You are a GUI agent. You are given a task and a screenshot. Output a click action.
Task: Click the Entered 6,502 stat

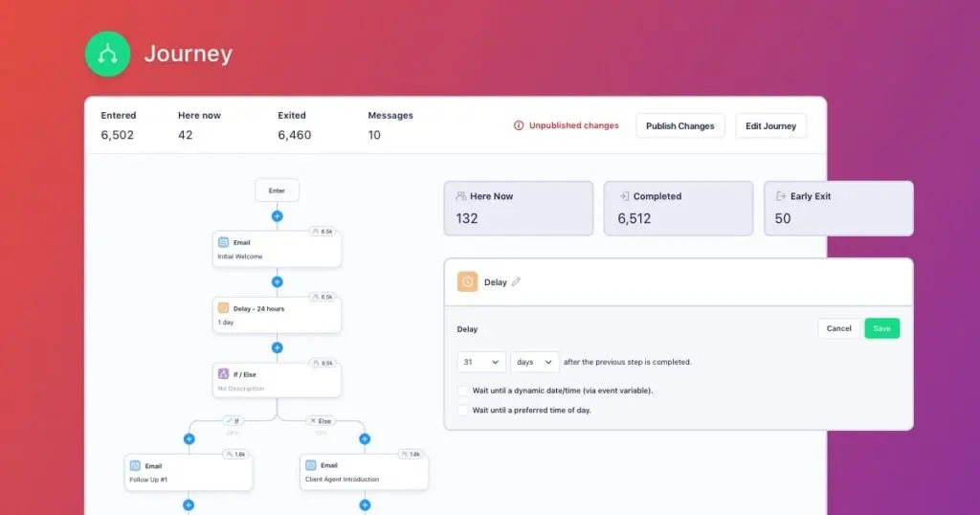coord(118,125)
